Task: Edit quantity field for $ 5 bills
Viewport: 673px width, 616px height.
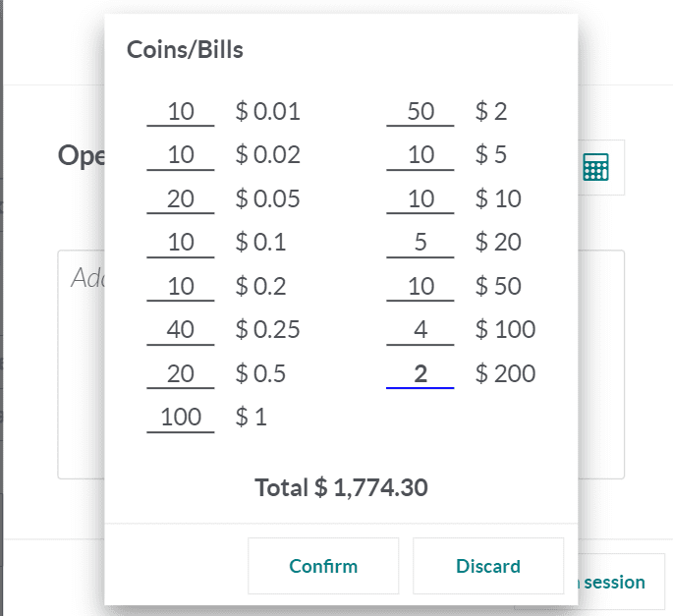Action: [x=421, y=155]
